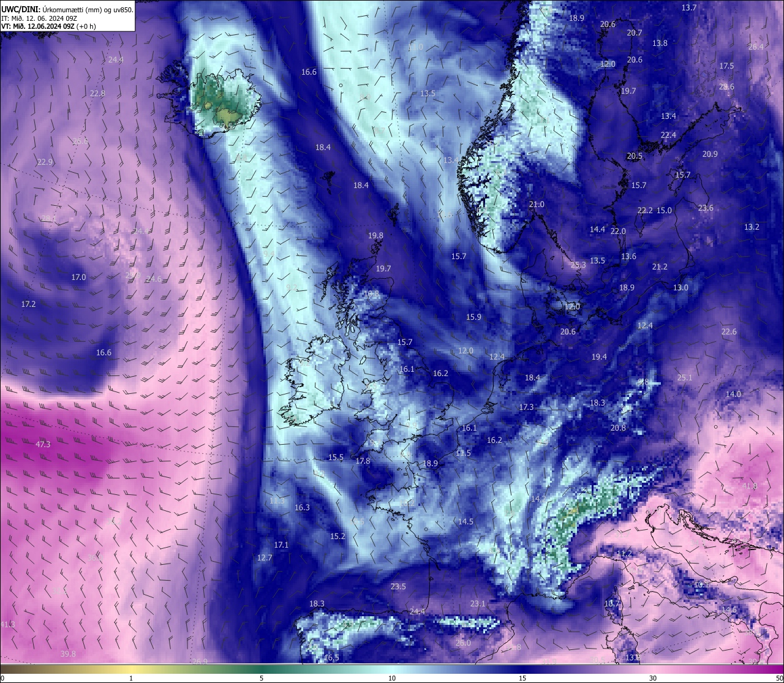The width and height of the screenshot is (784, 683).
Task: Select the 13.7 value label
Action: (689, 8)
